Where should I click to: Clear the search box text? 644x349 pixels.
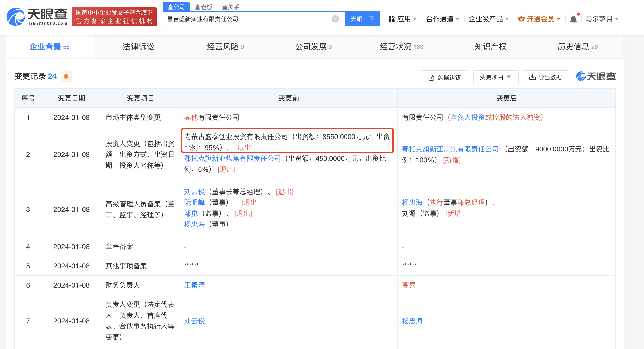pyautogui.click(x=335, y=19)
